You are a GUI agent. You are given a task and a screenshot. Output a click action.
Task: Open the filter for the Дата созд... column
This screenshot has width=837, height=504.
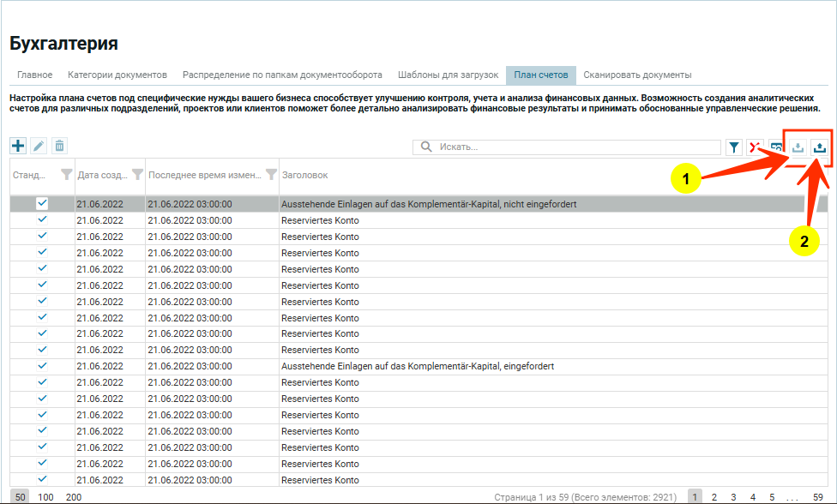[135, 175]
